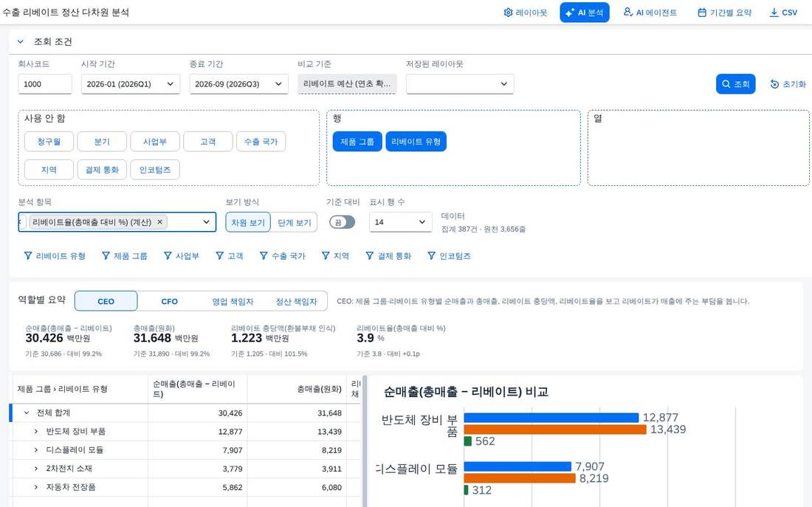
Task: Open the 시작 기간 dropdown
Action: coord(131,84)
